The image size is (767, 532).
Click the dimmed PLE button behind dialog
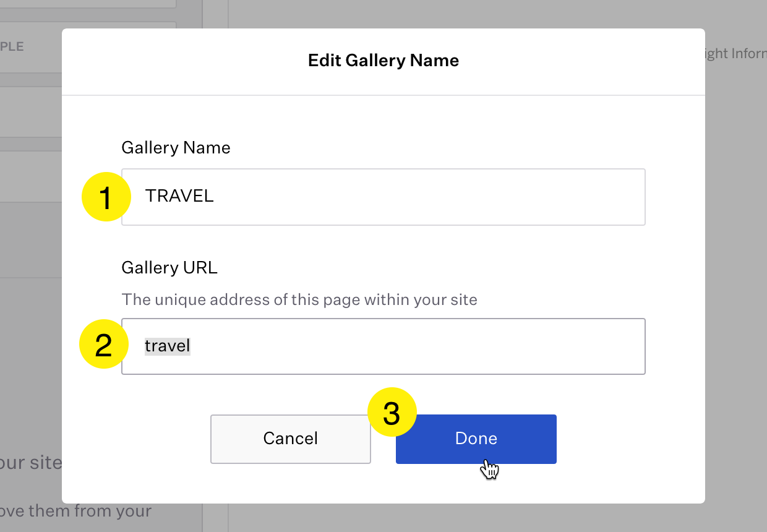(x=25, y=47)
